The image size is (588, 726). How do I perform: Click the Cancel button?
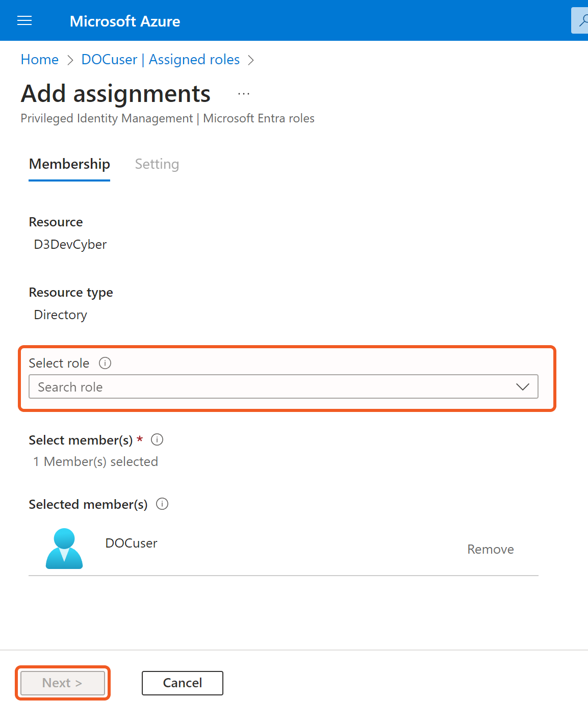(182, 683)
